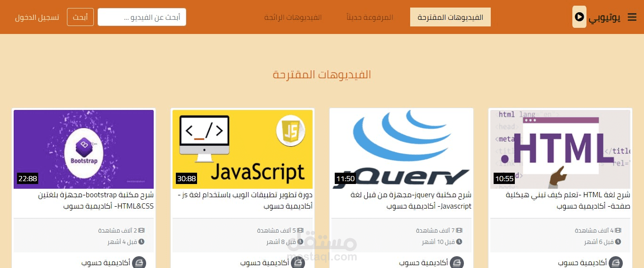Switch to المرفوعة حديثاً tab

click(370, 17)
